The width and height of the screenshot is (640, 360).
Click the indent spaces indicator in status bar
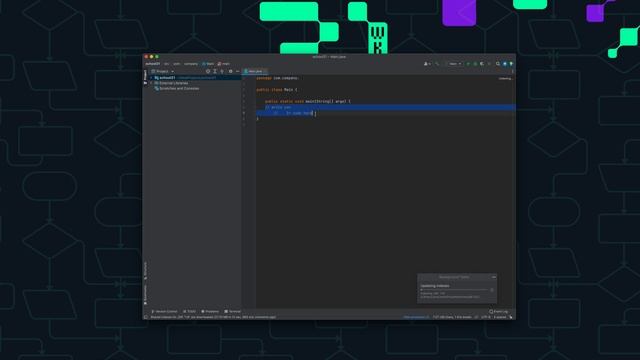point(500,317)
